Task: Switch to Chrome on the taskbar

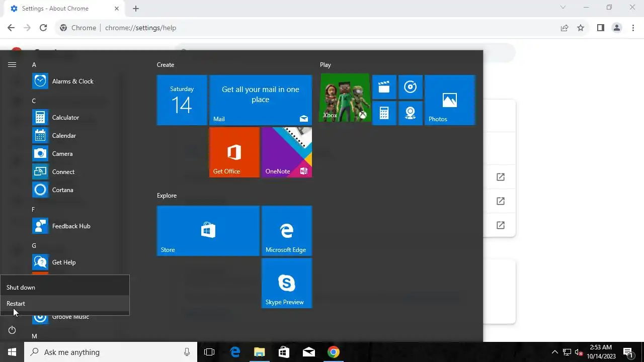Action: tap(334, 352)
